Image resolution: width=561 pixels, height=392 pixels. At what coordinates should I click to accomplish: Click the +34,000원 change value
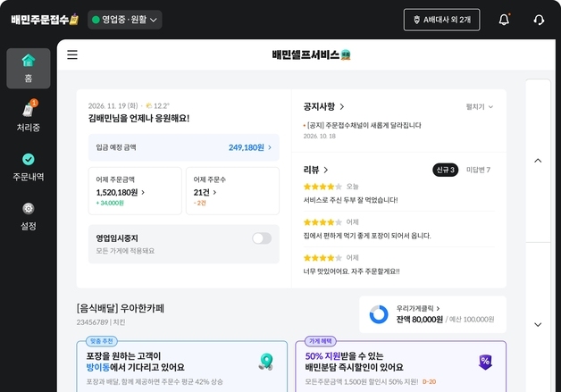[110, 203]
